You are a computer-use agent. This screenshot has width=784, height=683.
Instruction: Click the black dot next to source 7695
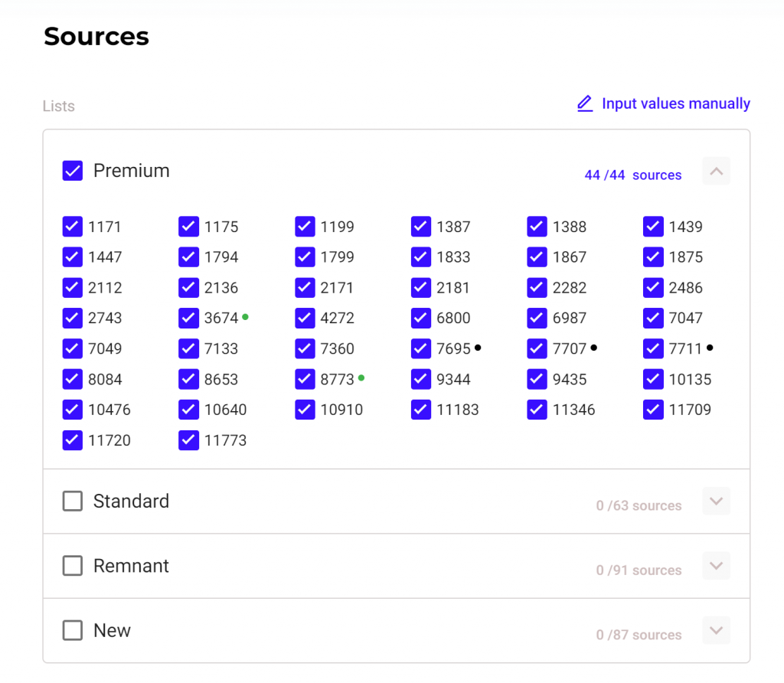point(478,347)
